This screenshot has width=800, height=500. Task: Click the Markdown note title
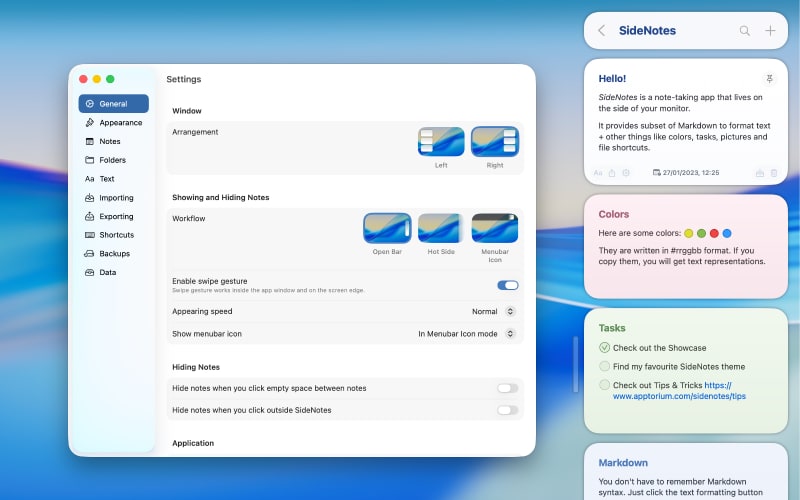[623, 463]
